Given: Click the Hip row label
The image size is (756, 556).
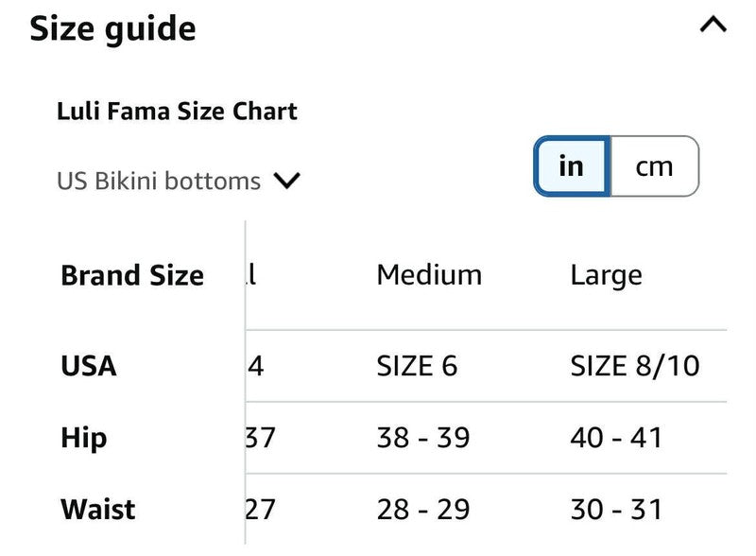Looking at the screenshot, I should [x=84, y=438].
